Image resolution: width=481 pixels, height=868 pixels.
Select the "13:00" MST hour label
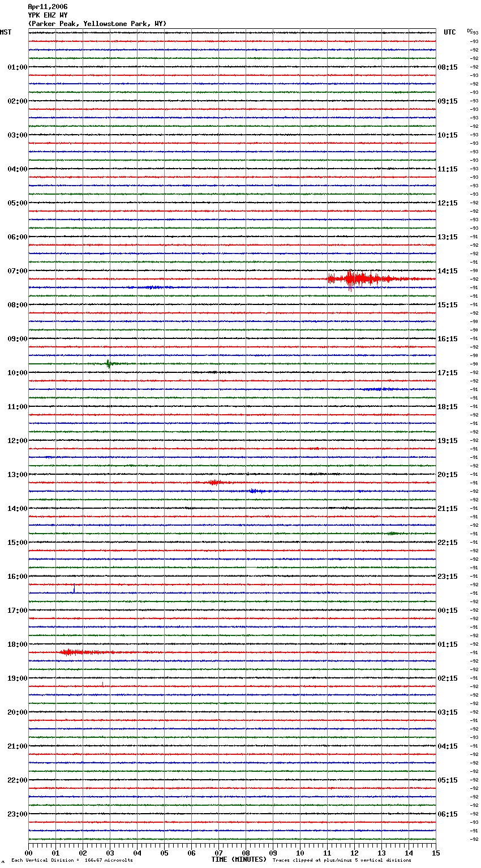click(x=18, y=475)
